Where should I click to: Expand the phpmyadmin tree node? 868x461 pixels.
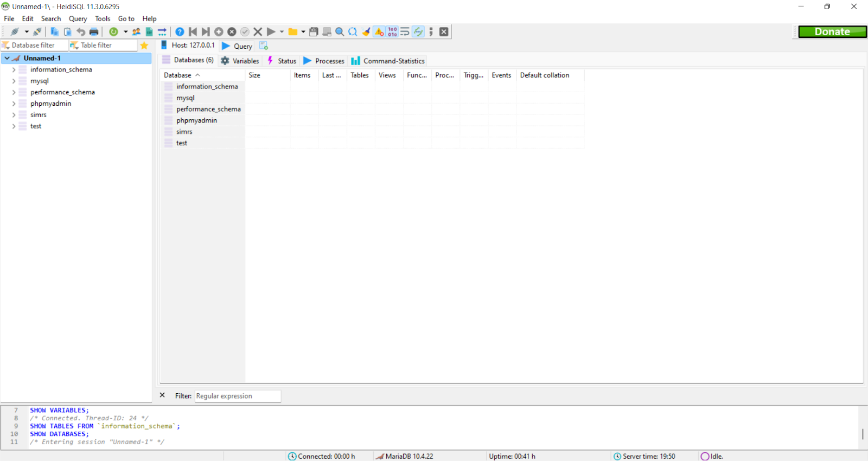tap(14, 104)
